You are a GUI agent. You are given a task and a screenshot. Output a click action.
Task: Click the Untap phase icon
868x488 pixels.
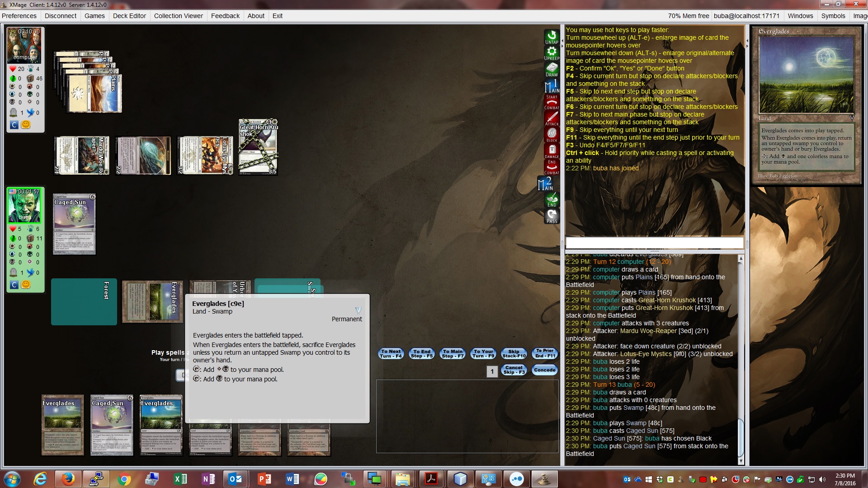552,37
